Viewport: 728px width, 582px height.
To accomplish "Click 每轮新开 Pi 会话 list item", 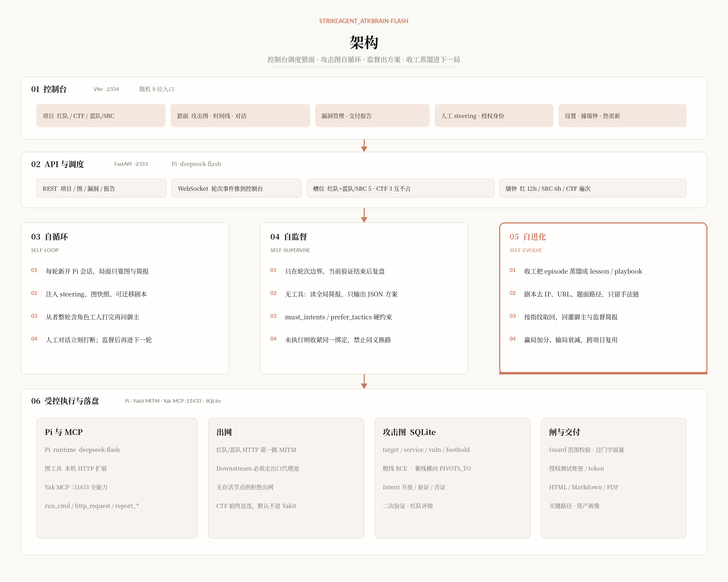I will point(97,271).
